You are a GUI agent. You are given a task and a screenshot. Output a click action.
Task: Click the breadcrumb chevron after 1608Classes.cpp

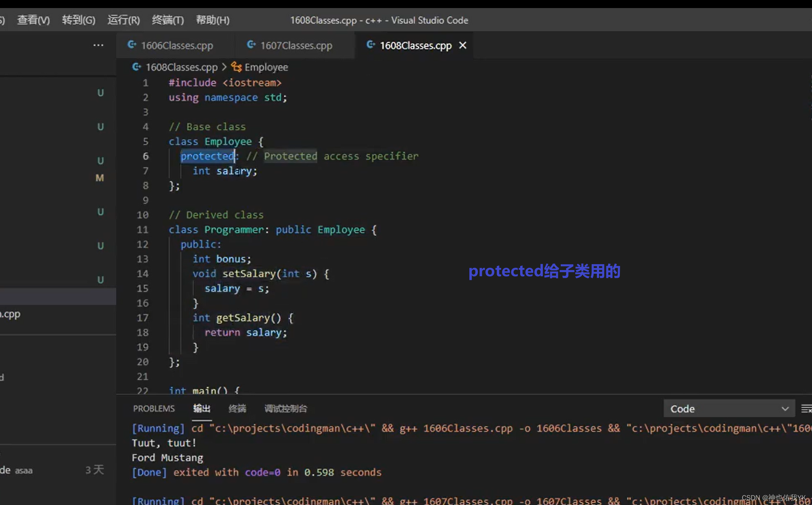point(224,67)
